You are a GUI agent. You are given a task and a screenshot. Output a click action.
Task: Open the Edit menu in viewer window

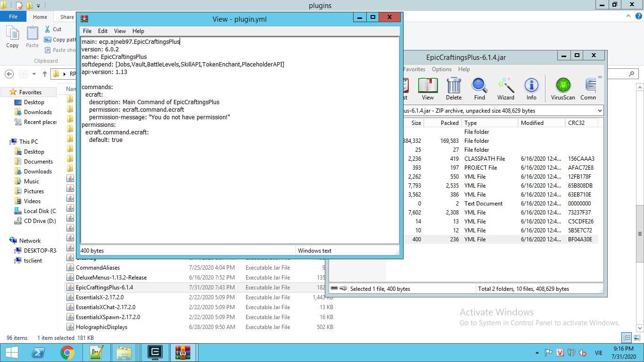coord(103,31)
